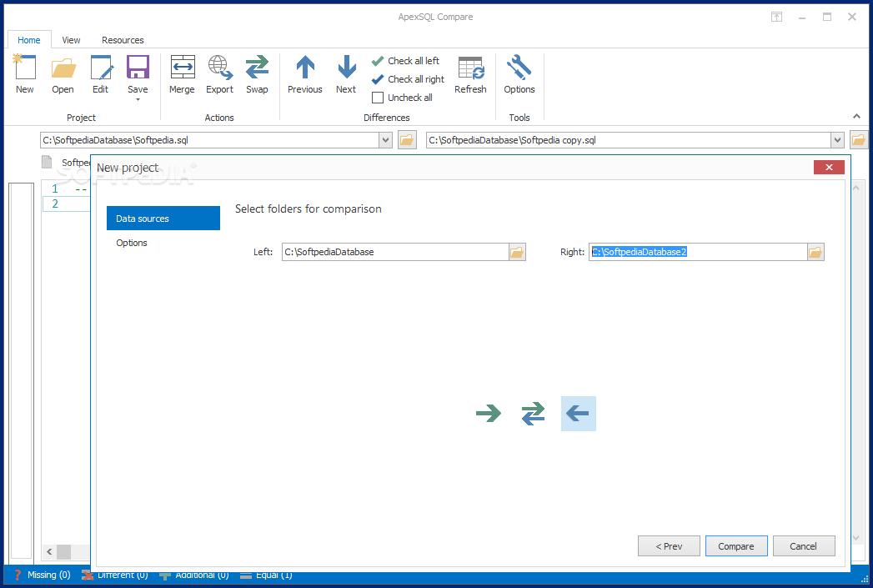Expand the right file path dropdown
Screen dimensions: 873x588
(837, 140)
